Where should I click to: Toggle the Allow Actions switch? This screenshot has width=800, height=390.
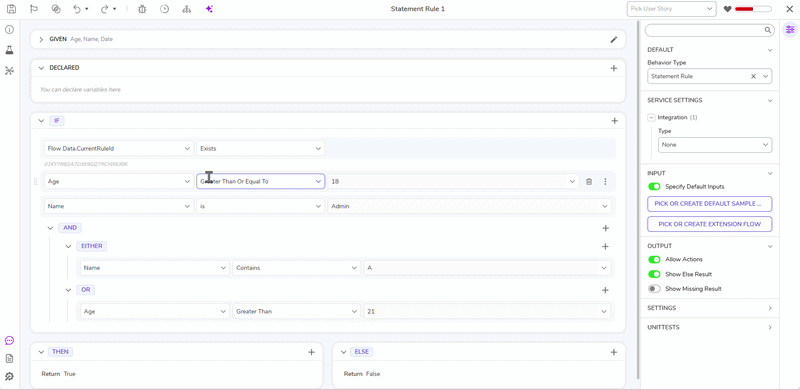coord(654,260)
